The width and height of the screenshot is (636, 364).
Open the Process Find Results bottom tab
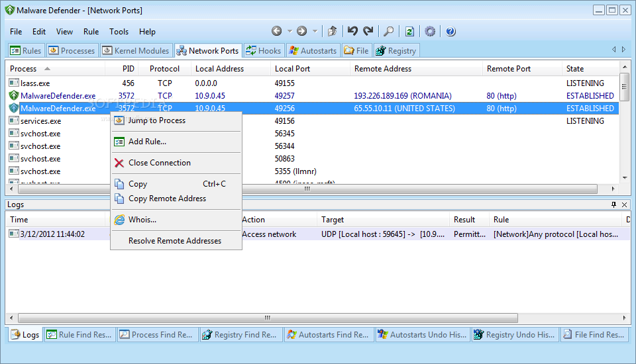click(x=158, y=334)
